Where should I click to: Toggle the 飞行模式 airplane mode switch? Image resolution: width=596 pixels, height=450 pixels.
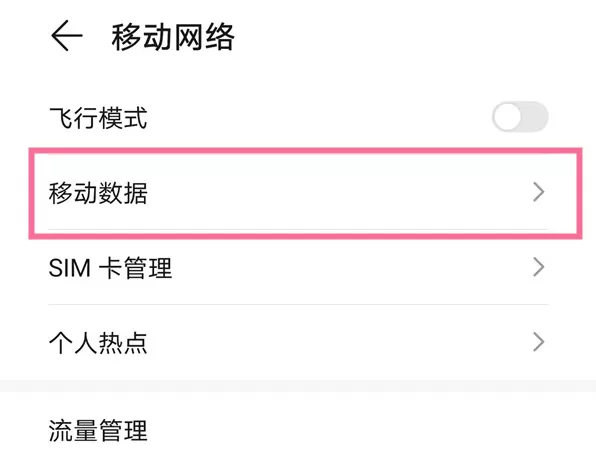coord(520,117)
